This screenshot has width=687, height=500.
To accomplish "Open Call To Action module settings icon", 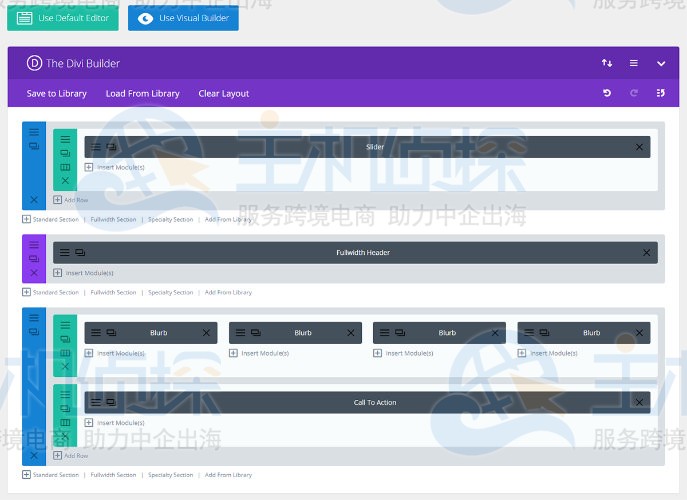I will [96, 402].
